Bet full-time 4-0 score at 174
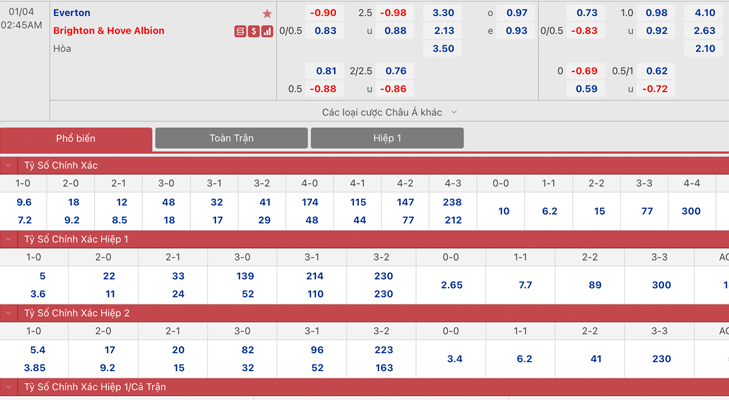Screen dimensions: 729x400 click(310, 202)
